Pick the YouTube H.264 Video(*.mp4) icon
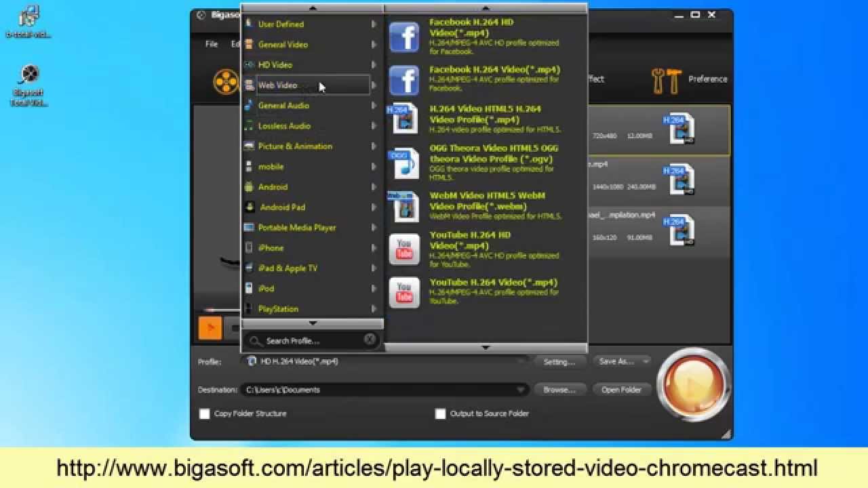The width and height of the screenshot is (868, 488). (x=404, y=293)
